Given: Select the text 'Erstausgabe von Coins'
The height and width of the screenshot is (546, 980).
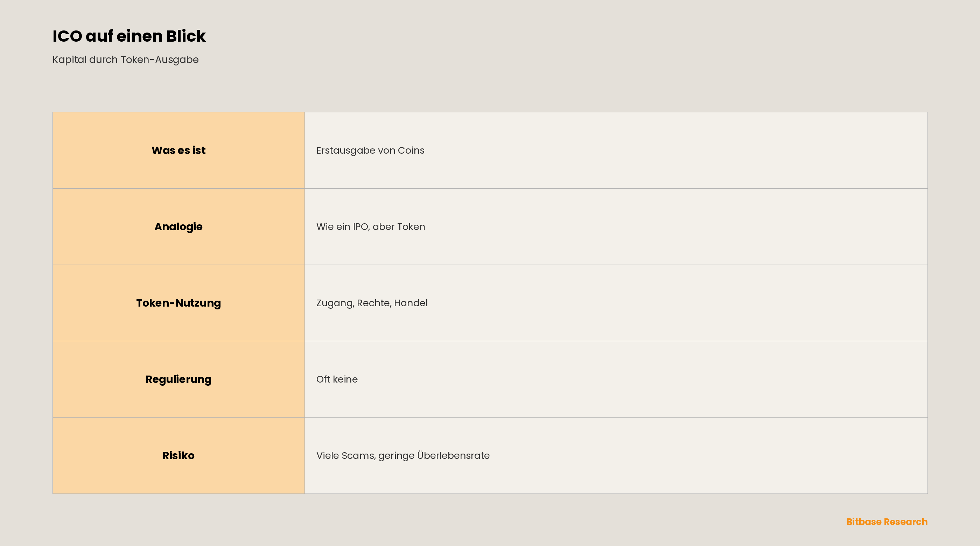Looking at the screenshot, I should click(x=370, y=150).
